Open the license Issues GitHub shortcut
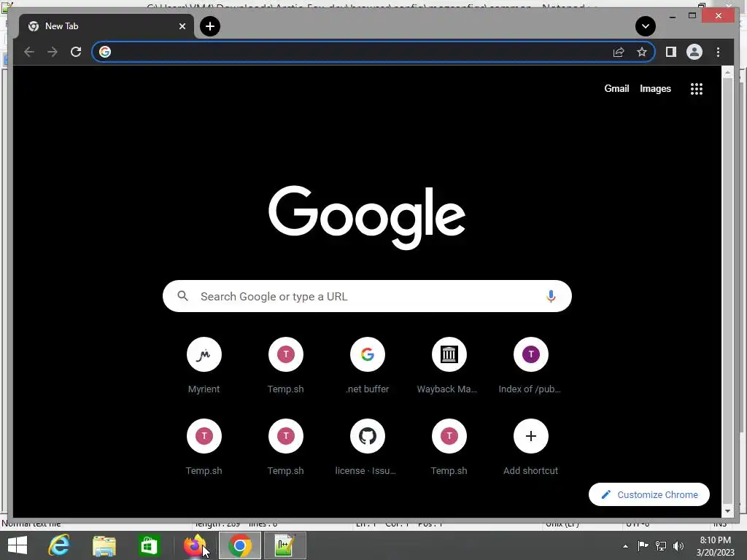The width and height of the screenshot is (747, 560). (368, 448)
